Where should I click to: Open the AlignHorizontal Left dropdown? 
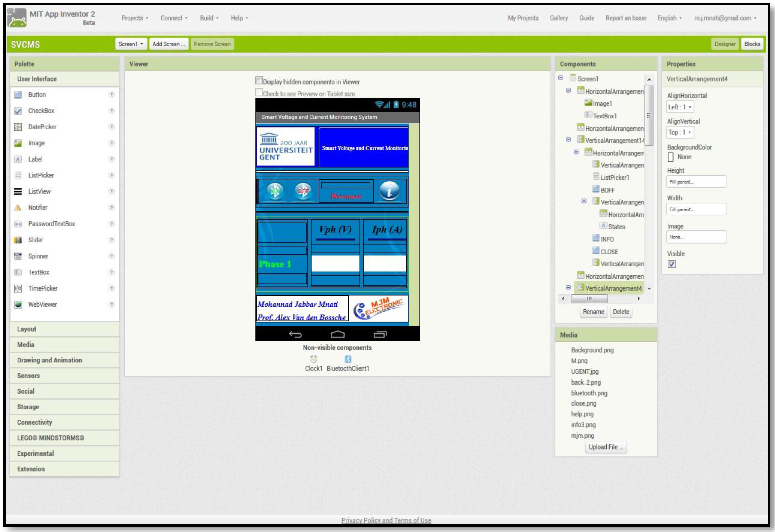tap(680, 107)
